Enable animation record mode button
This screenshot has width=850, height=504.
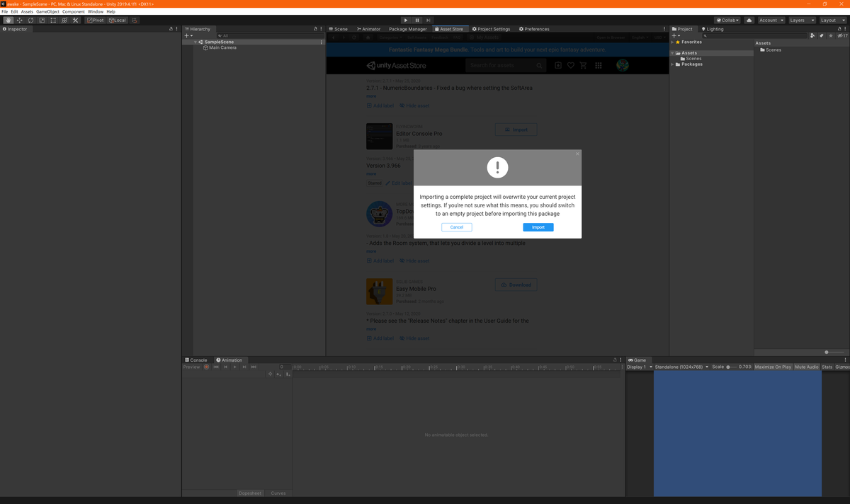coord(206,367)
